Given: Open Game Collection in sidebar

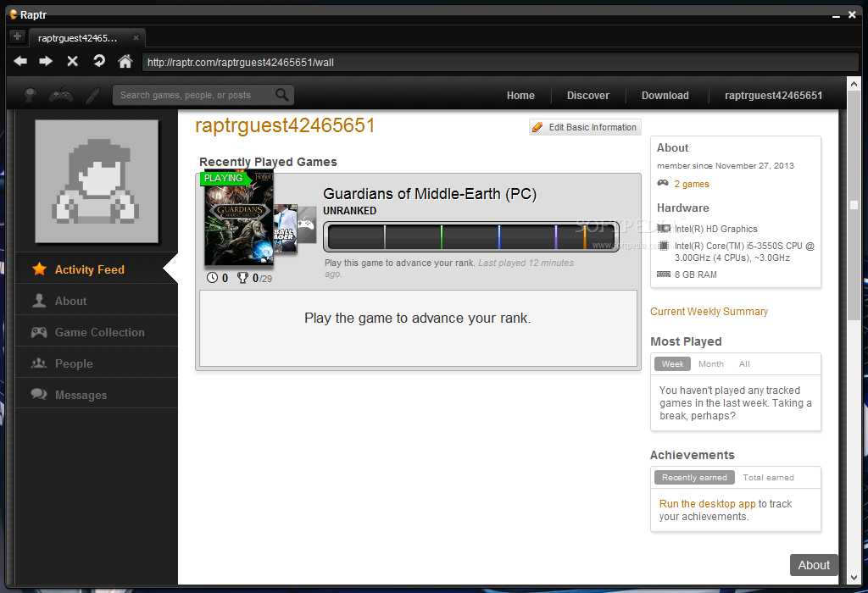Looking at the screenshot, I should tap(97, 332).
